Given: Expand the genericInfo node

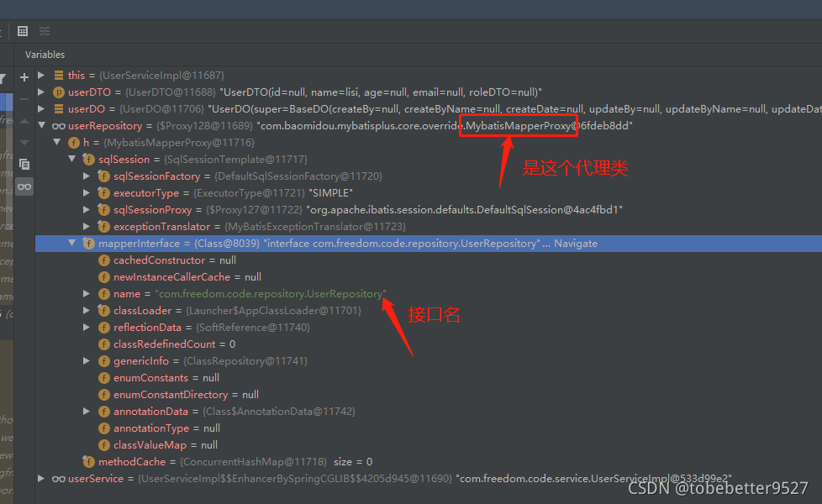Looking at the screenshot, I should [87, 361].
